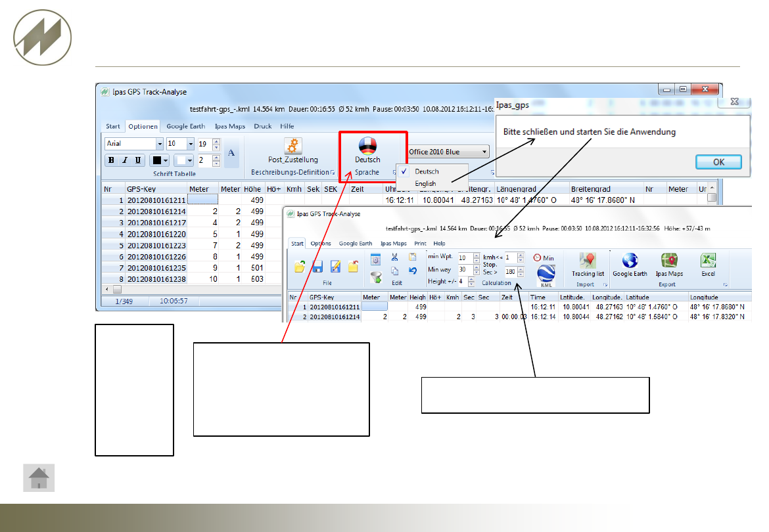The width and height of the screenshot is (769, 532).
Task: Click the folder with red arrow icon
Action: (x=353, y=267)
